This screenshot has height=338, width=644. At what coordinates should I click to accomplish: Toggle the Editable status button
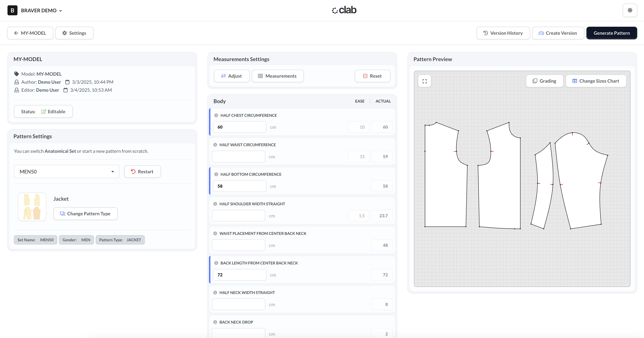point(43,112)
